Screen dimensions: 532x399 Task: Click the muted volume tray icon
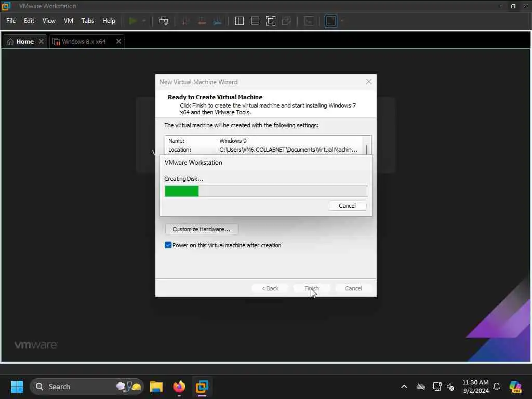click(450, 387)
